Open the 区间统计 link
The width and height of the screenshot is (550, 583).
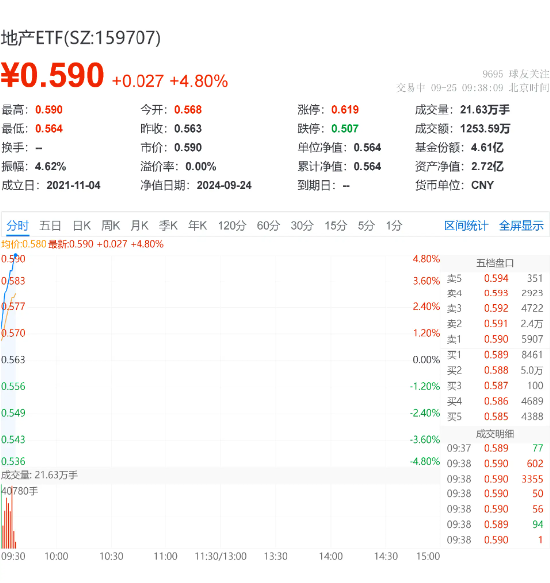466,226
